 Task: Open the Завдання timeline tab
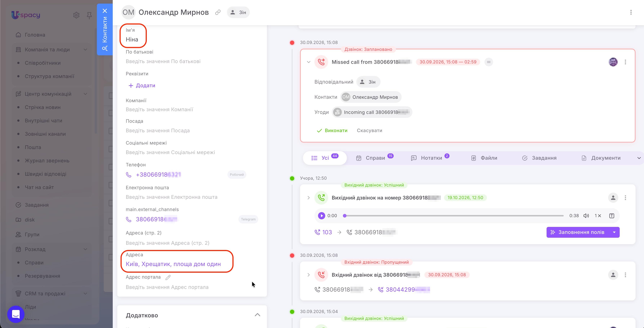(x=539, y=158)
